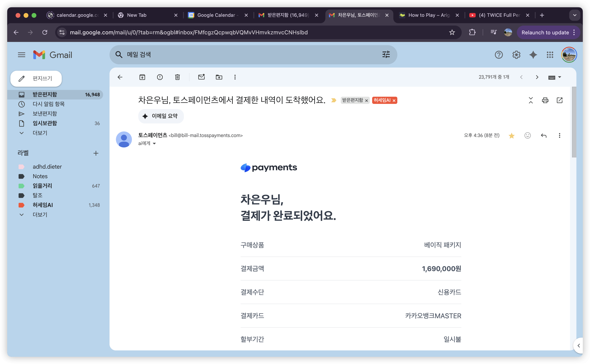This screenshot has height=364, width=590.
Task: Expand 더보기 under the 임시보관함 folder
Action: [x=40, y=133]
